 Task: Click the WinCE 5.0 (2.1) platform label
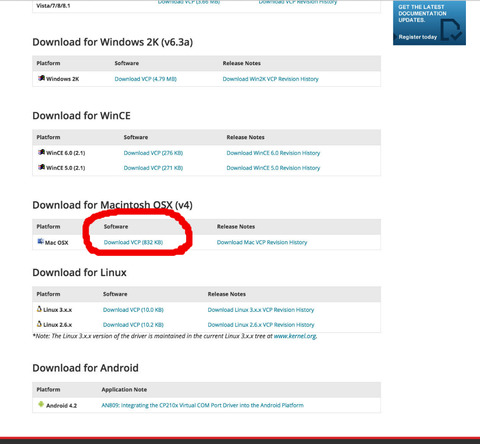tap(66, 168)
